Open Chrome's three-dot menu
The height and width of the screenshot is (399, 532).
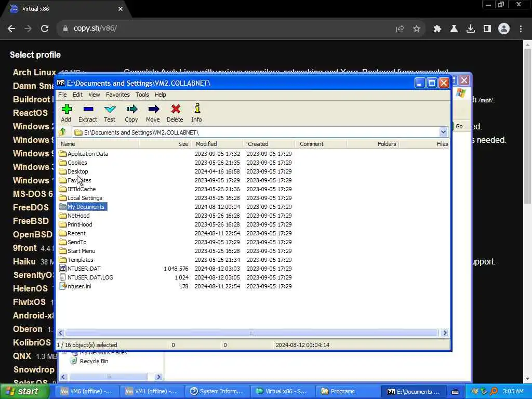[x=521, y=29]
